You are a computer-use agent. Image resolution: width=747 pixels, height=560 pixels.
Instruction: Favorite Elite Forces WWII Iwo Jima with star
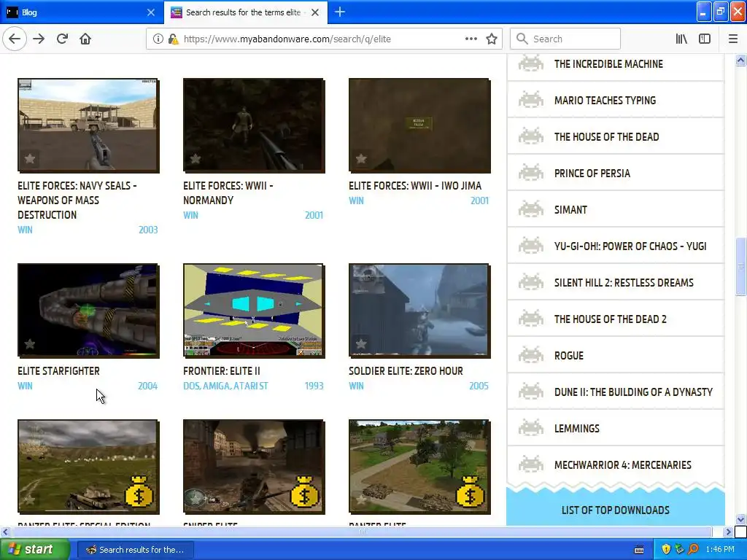tap(361, 158)
